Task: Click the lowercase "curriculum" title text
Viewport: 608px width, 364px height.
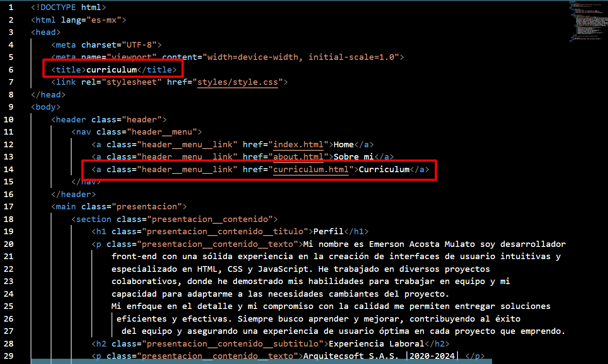Action: (112, 69)
